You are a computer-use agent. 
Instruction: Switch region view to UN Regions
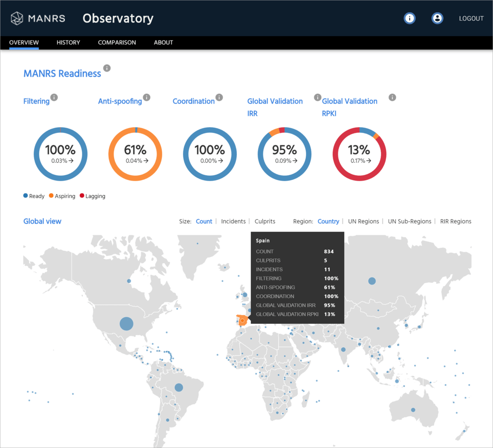364,221
